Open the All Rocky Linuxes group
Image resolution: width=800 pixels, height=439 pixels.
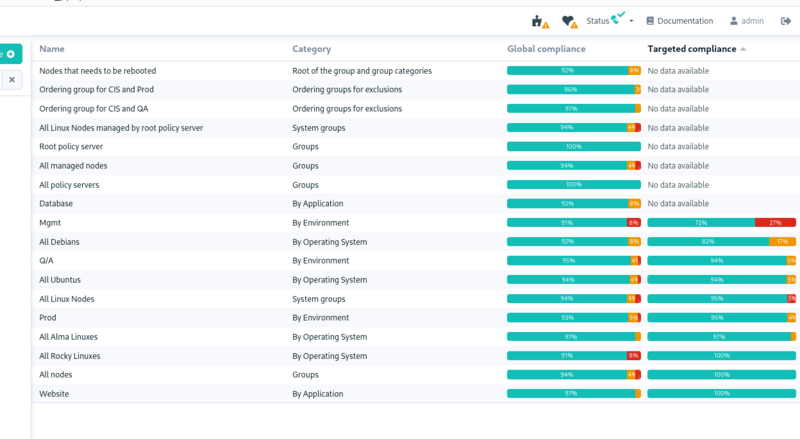69,356
